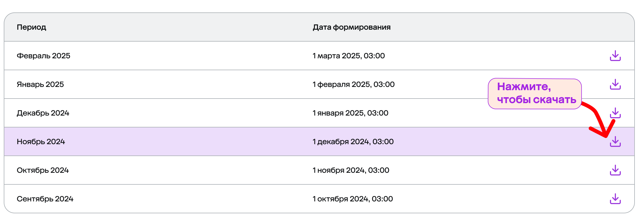Click the date 1 января 2025, 03:00
Screen dimensions: 644x223
coord(350,113)
